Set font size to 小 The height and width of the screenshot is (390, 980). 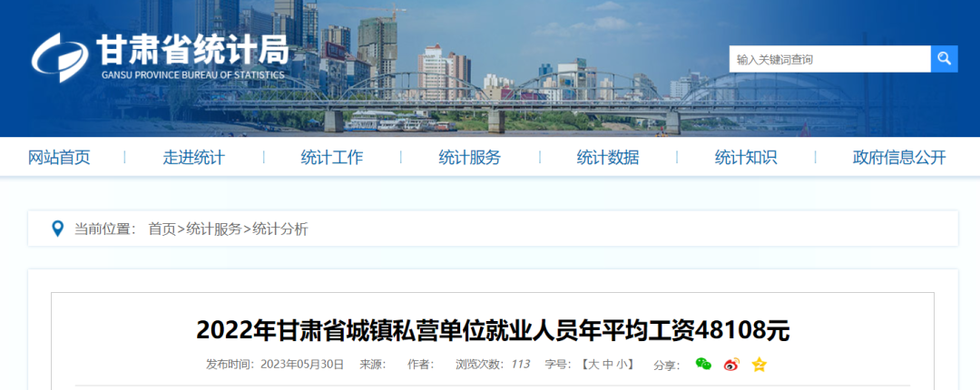pyautogui.click(x=623, y=365)
